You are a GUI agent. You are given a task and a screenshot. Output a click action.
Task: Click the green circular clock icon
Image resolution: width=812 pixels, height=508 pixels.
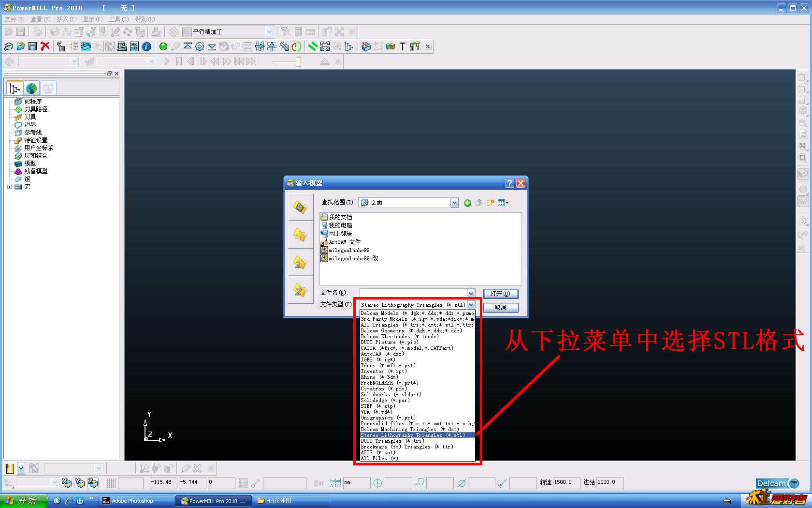(296, 46)
